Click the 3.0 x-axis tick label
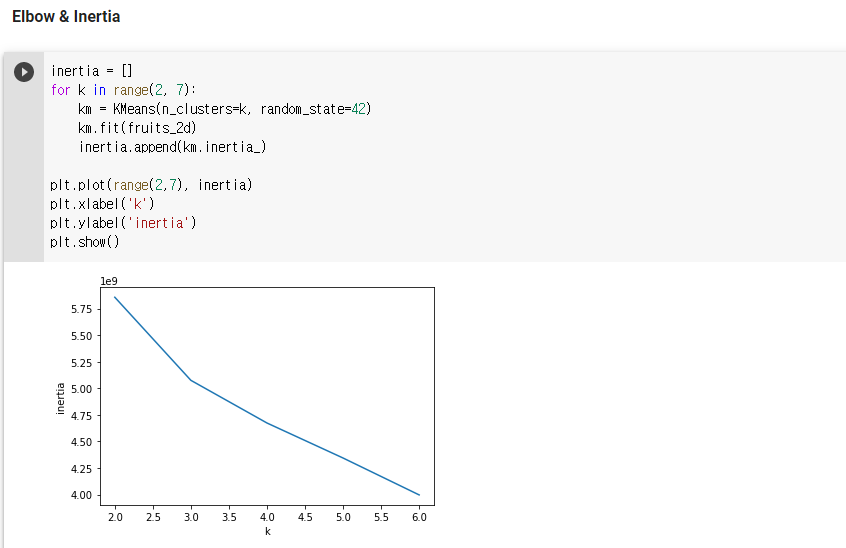 pos(191,517)
